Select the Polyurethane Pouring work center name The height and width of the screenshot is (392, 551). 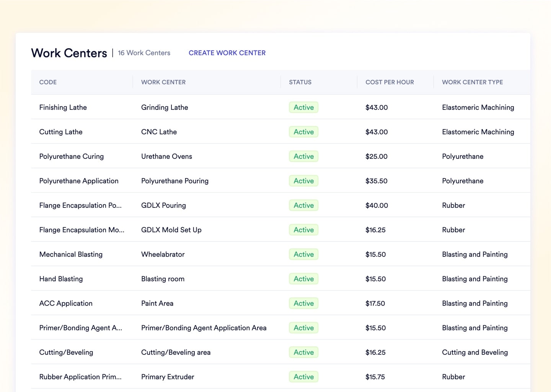(175, 181)
